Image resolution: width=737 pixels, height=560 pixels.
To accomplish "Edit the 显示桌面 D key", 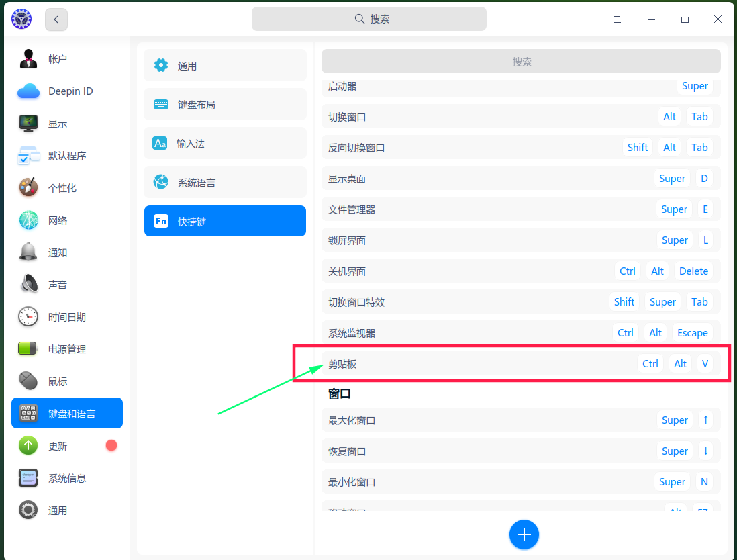I will click(704, 179).
